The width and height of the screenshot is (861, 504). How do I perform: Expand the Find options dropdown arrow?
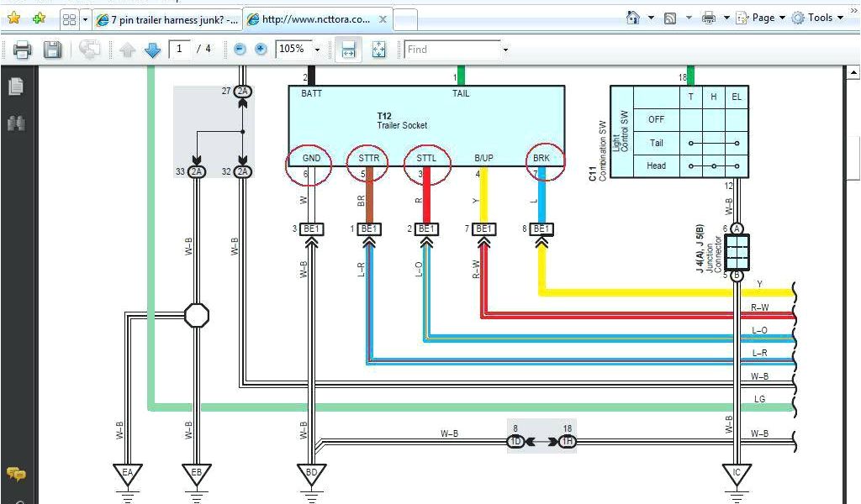[x=505, y=50]
